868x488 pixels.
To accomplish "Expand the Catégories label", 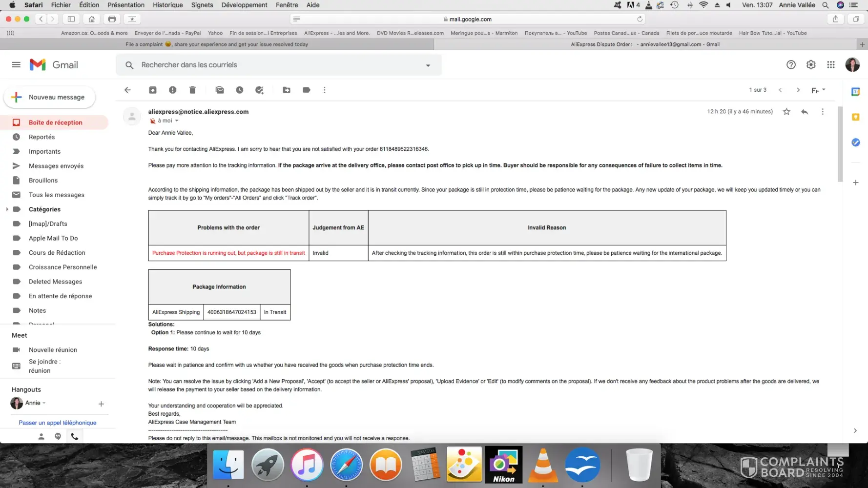I will (7, 209).
